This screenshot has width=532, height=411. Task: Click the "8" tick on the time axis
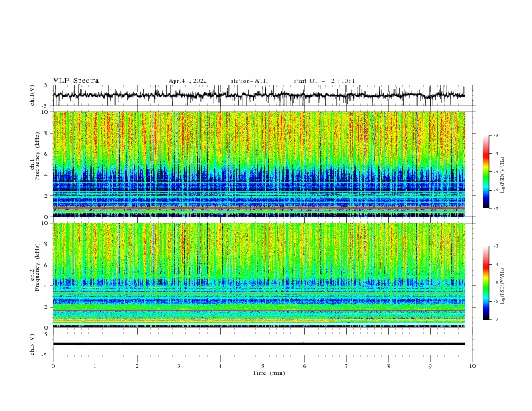pos(388,366)
